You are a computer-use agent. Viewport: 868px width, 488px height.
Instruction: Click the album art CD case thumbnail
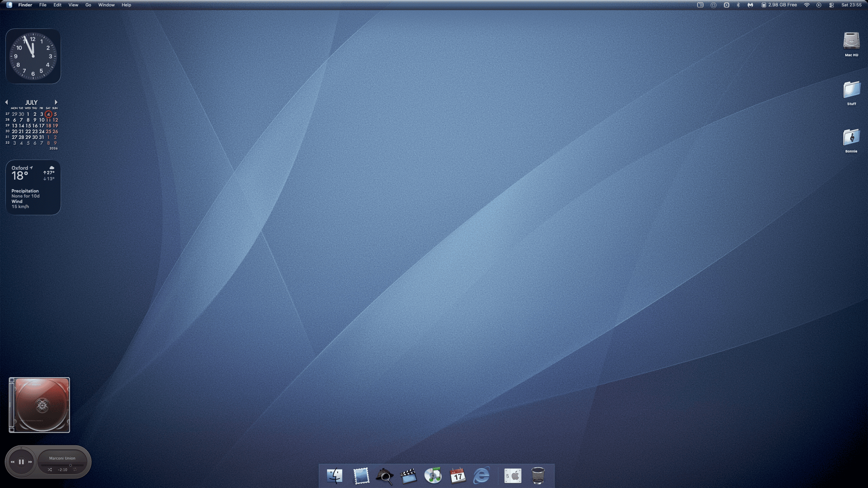pyautogui.click(x=39, y=405)
